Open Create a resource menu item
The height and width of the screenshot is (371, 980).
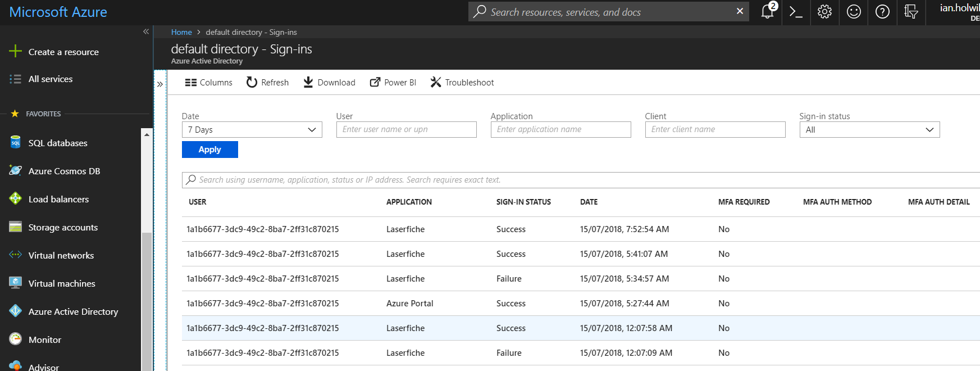click(x=63, y=52)
